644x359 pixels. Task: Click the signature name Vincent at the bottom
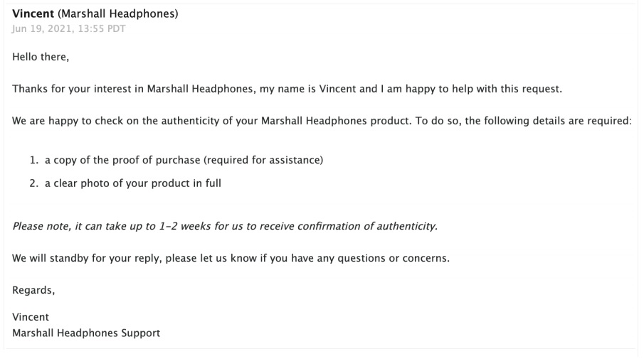coord(31,317)
